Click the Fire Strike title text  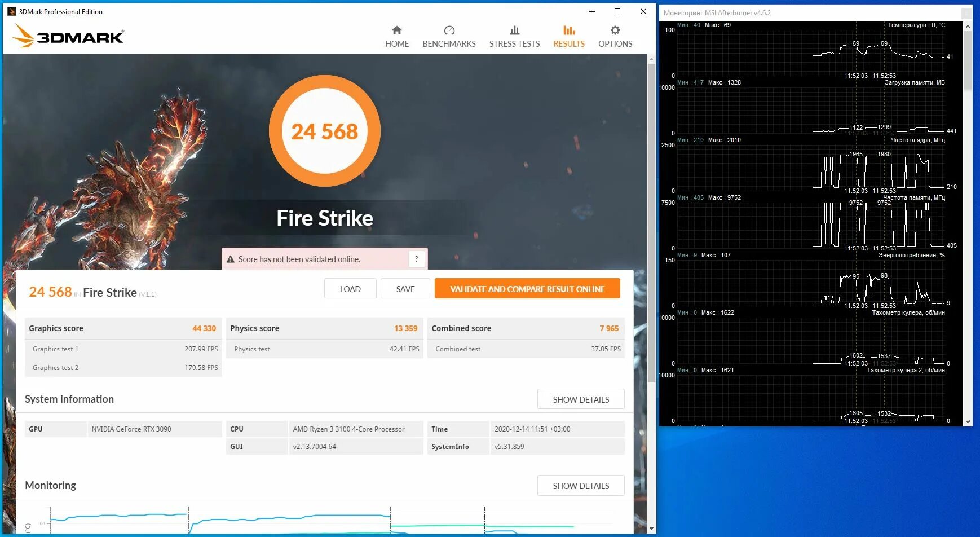(x=325, y=218)
